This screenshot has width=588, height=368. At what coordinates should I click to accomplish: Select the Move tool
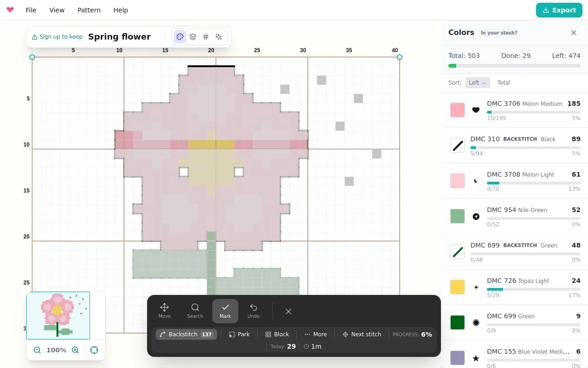(x=164, y=311)
